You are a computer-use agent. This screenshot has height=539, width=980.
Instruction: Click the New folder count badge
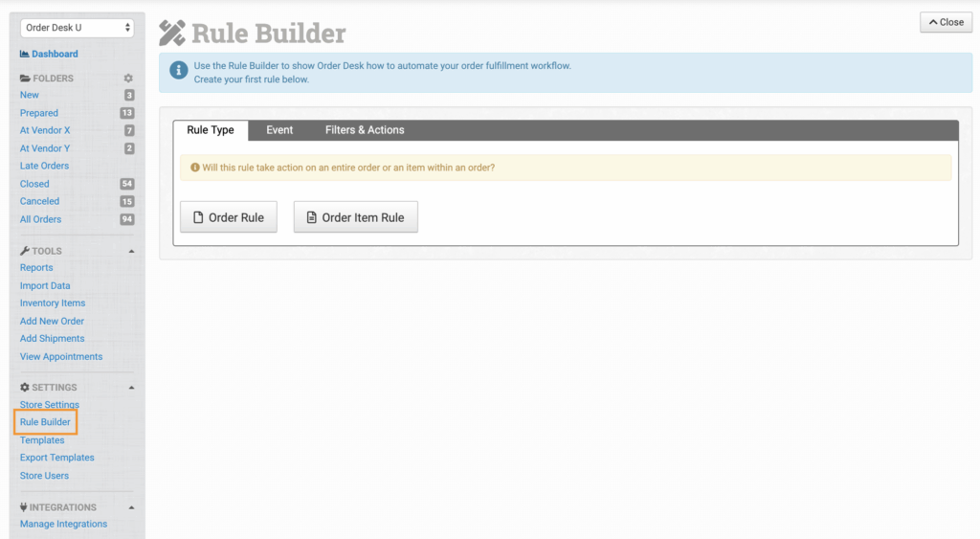click(x=128, y=95)
